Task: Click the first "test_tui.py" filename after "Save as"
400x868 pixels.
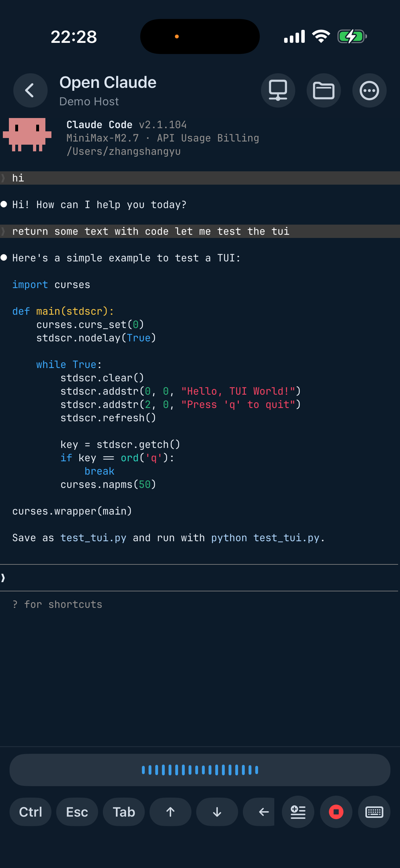Action: [x=93, y=538]
